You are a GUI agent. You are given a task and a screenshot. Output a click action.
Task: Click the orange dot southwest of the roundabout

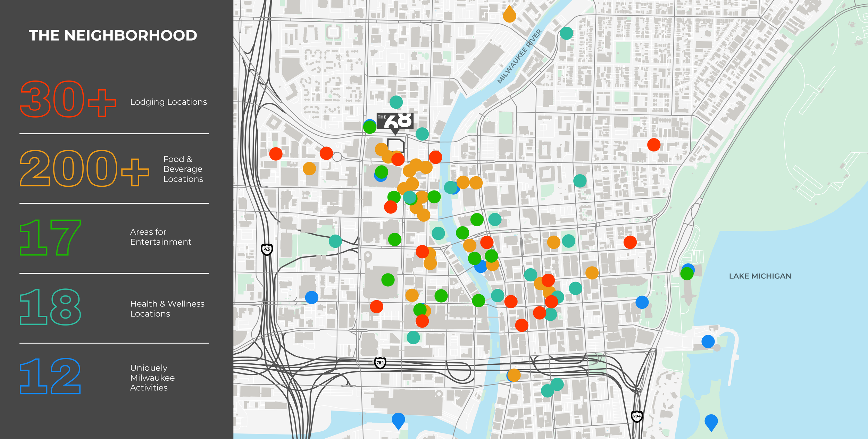click(309, 169)
